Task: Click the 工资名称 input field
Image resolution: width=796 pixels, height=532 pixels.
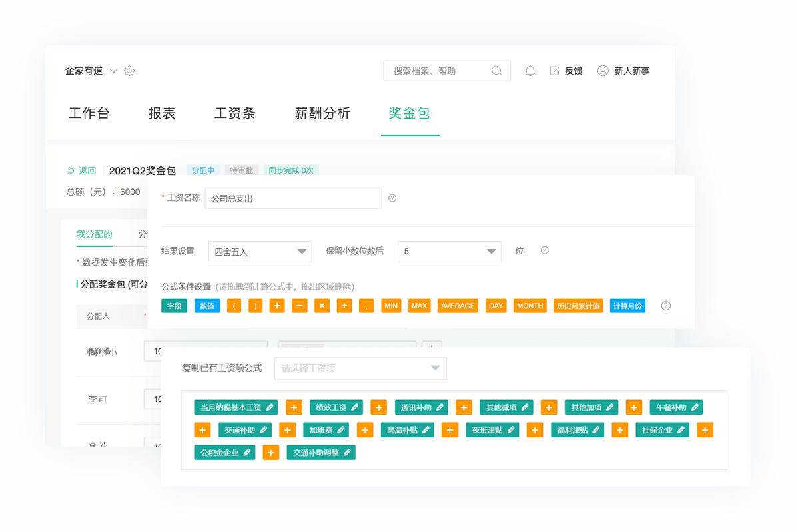Action: pos(293,198)
